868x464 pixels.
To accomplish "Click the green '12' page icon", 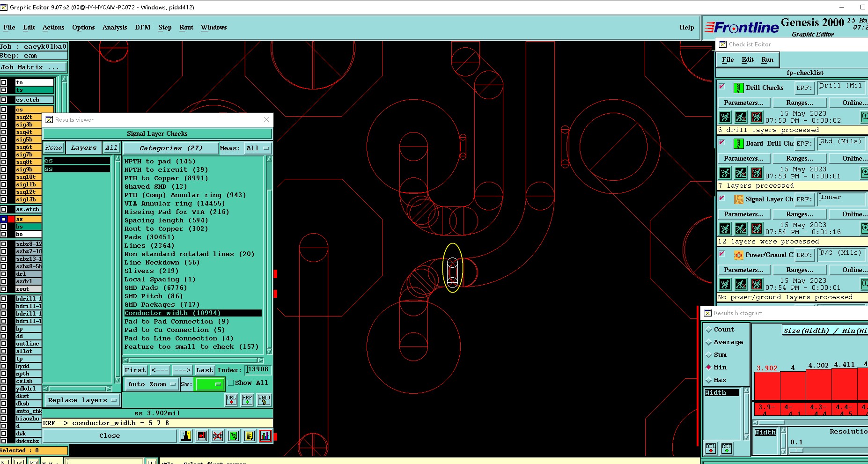I will pos(234,436).
